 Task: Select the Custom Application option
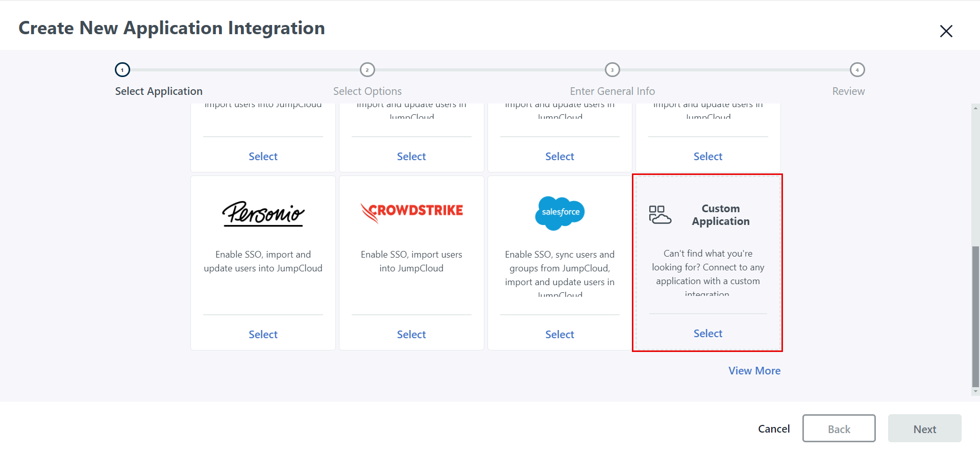pyautogui.click(x=707, y=334)
